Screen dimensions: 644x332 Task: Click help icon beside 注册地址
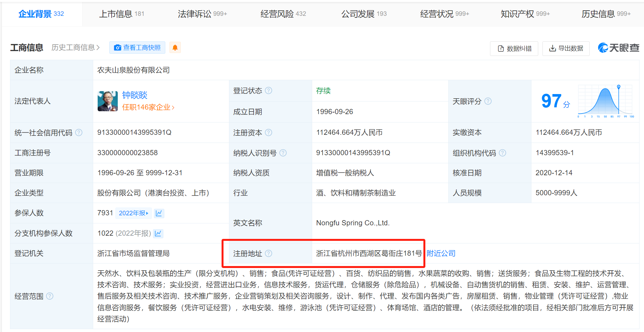point(268,253)
